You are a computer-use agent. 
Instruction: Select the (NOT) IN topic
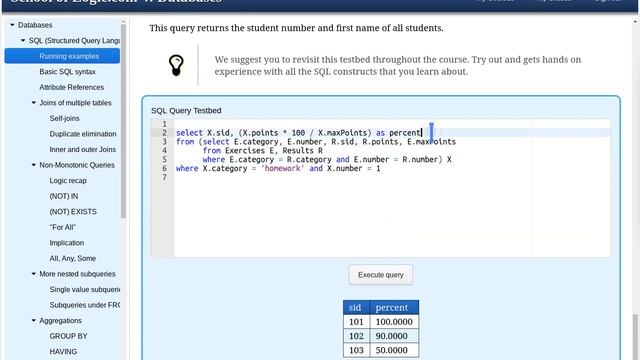point(64,196)
